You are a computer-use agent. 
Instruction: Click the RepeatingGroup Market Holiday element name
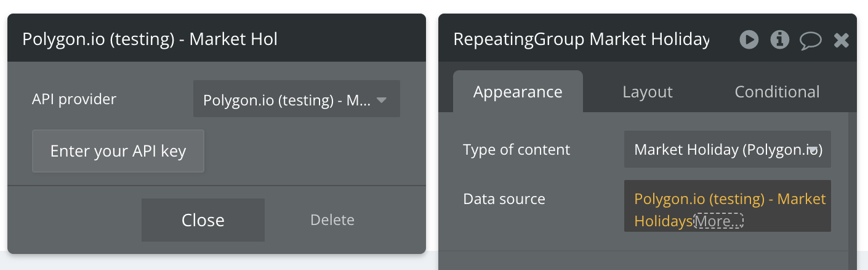(x=581, y=39)
